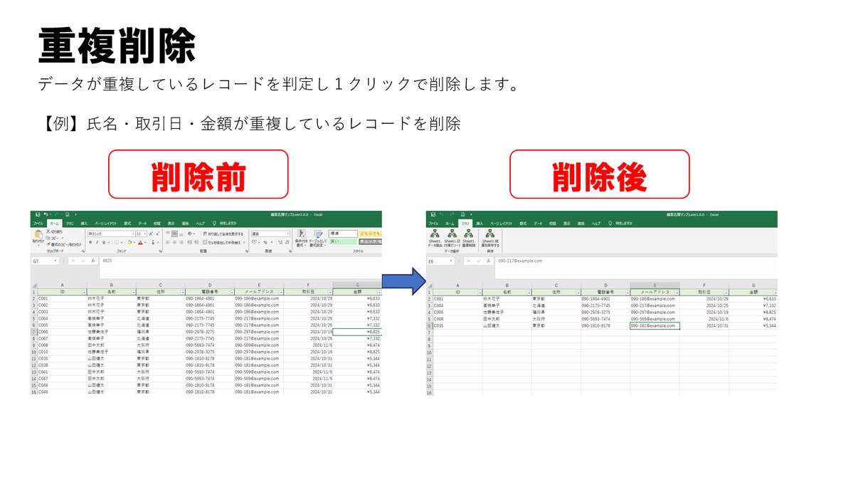Run Sheet1.日付順でソート macro in 削除後 Excel
868x487 pixels.
point(452,238)
